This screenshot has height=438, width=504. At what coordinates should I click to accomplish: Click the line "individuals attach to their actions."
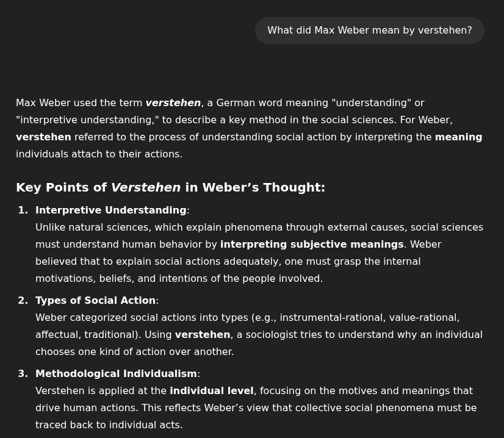click(x=99, y=154)
